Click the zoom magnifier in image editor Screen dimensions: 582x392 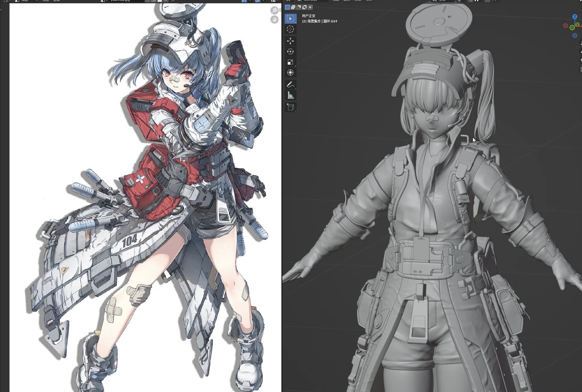(x=274, y=10)
